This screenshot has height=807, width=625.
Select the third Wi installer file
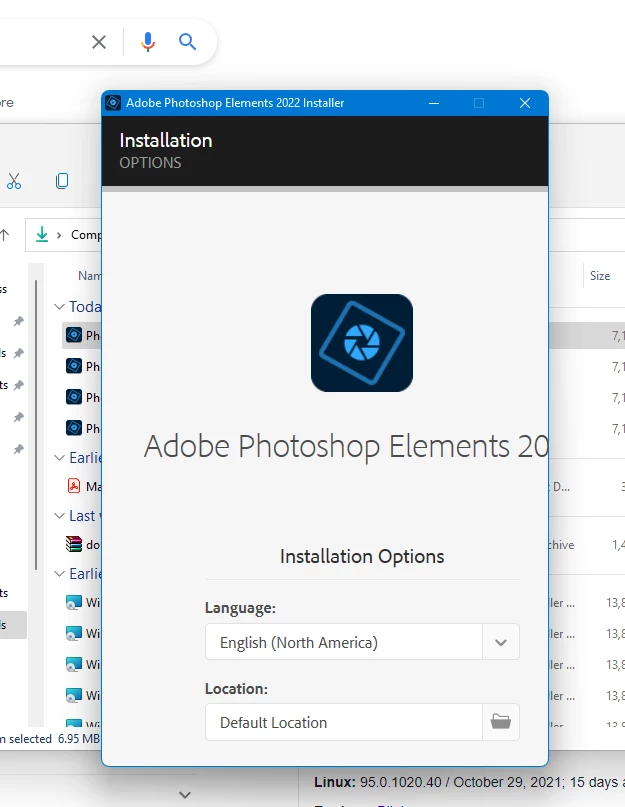82,664
